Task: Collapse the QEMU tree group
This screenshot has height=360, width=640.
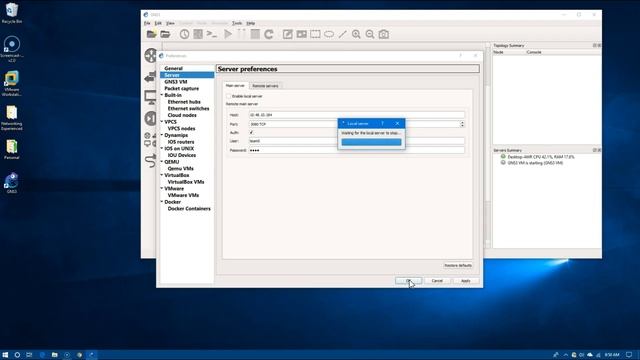Action: pos(162,162)
